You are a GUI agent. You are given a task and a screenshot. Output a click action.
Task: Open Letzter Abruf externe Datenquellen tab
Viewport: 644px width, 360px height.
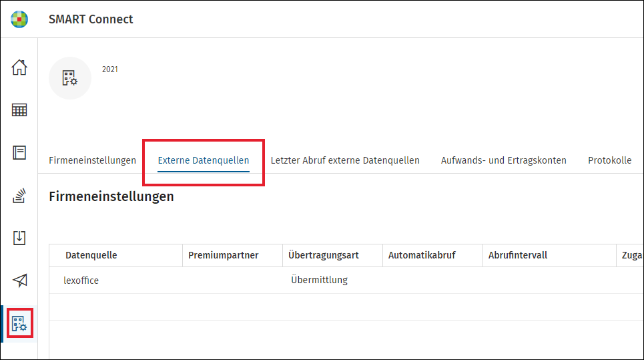pyautogui.click(x=345, y=160)
